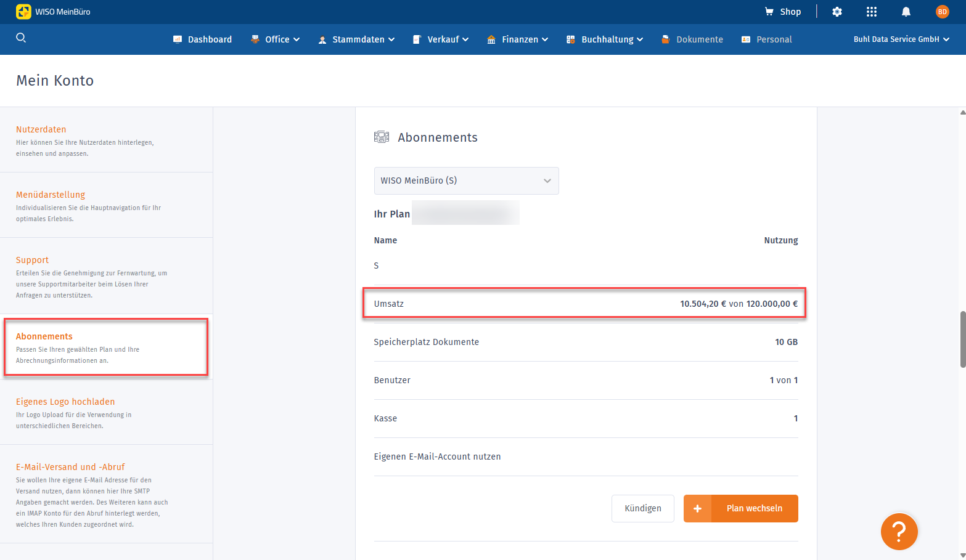Click the page vertical scrollbar thumb
The image size is (966, 560).
point(963,340)
